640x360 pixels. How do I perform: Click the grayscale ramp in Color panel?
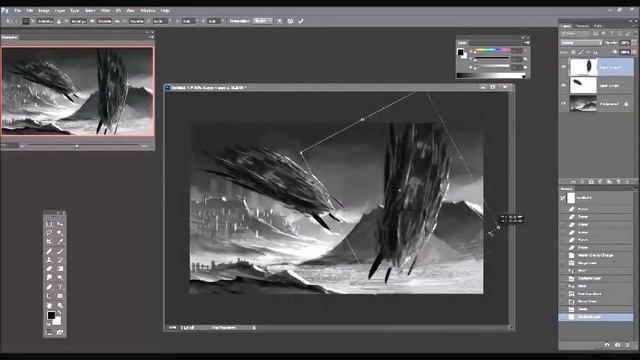coord(491,76)
